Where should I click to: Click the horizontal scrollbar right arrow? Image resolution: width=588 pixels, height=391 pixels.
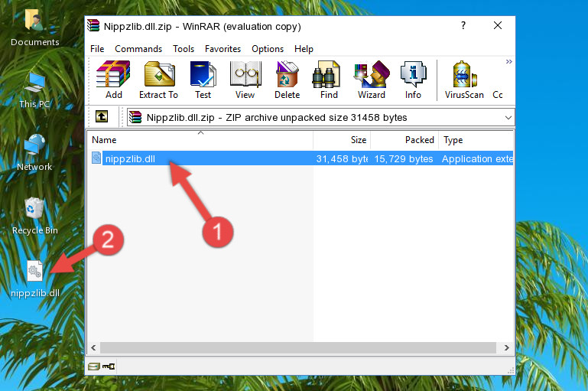pos(507,348)
